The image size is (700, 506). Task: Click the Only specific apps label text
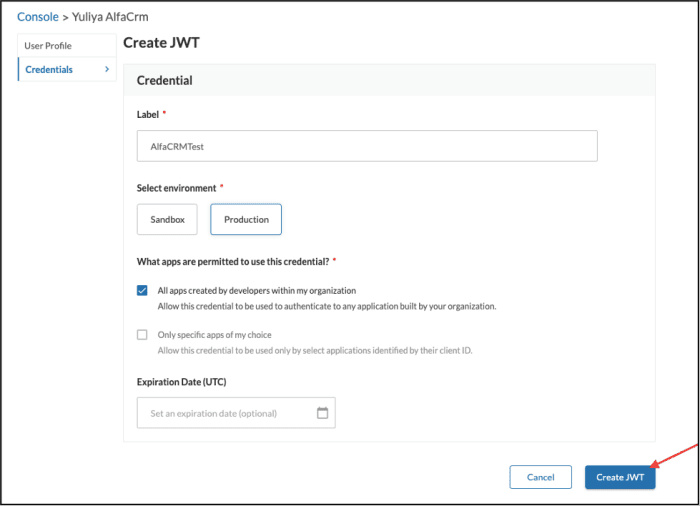click(x=214, y=335)
